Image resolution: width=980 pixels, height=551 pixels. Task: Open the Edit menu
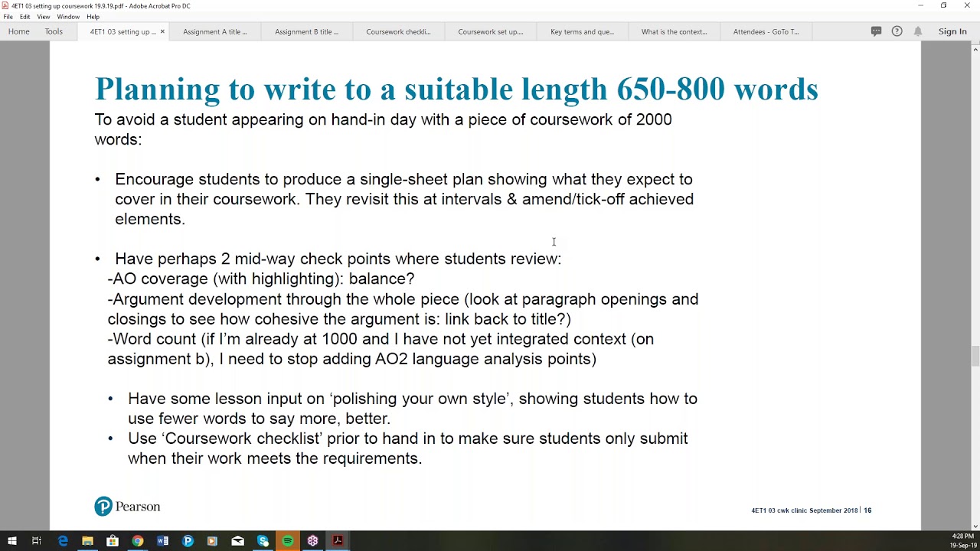25,17
